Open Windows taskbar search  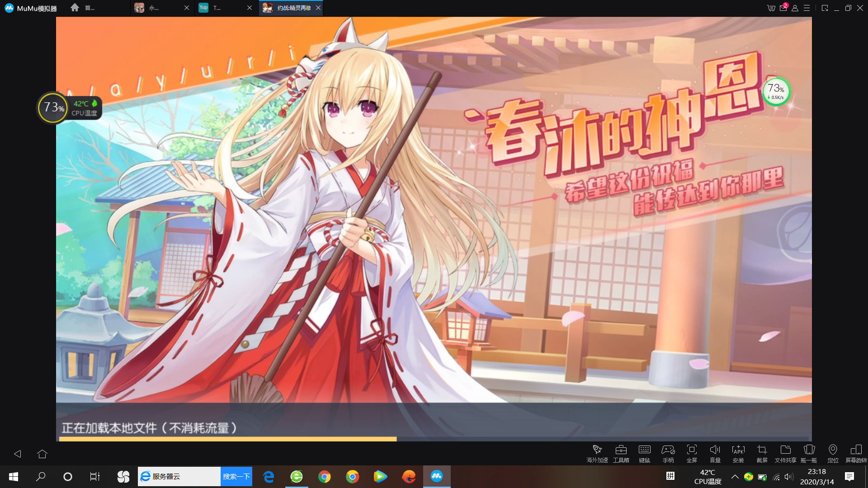pos(41,476)
